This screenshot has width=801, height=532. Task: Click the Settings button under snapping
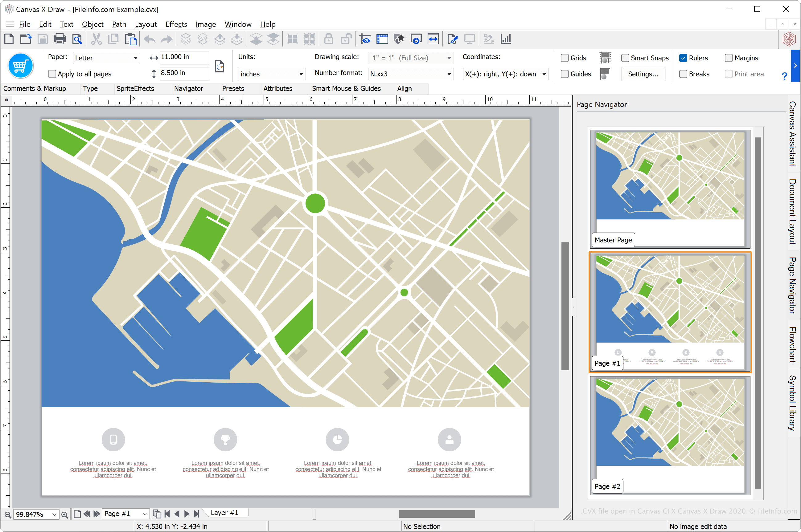tap(643, 74)
